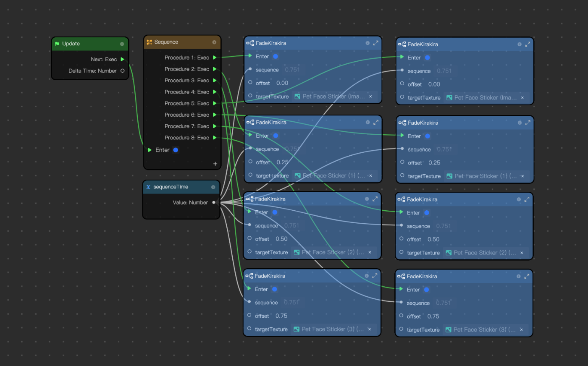Click texture image icon in right-column offset 0.75 targetTexture
Screen dimensions: 588x366
(x=448, y=330)
